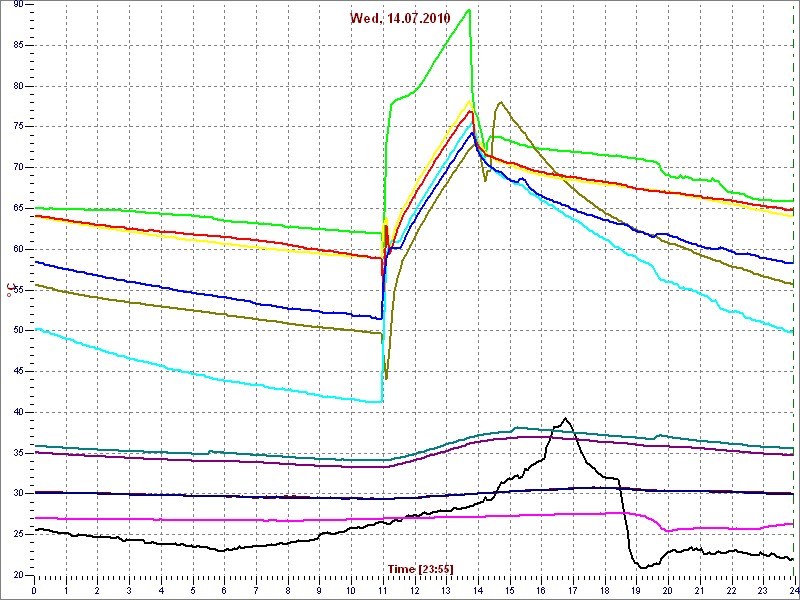Image resolution: width=800 pixels, height=600 pixels.
Task: Click hour 21 on the time axis
Action: [698, 590]
